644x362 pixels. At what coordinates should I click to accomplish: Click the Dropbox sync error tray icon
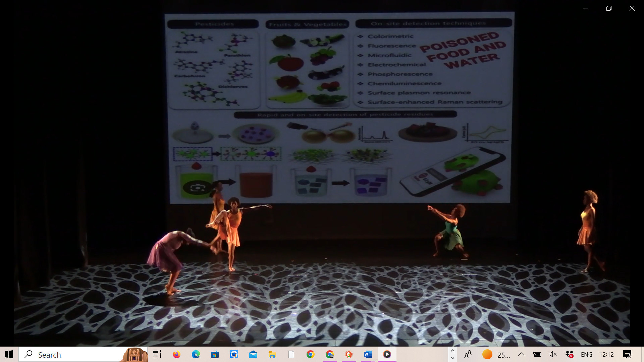pyautogui.click(x=570, y=354)
